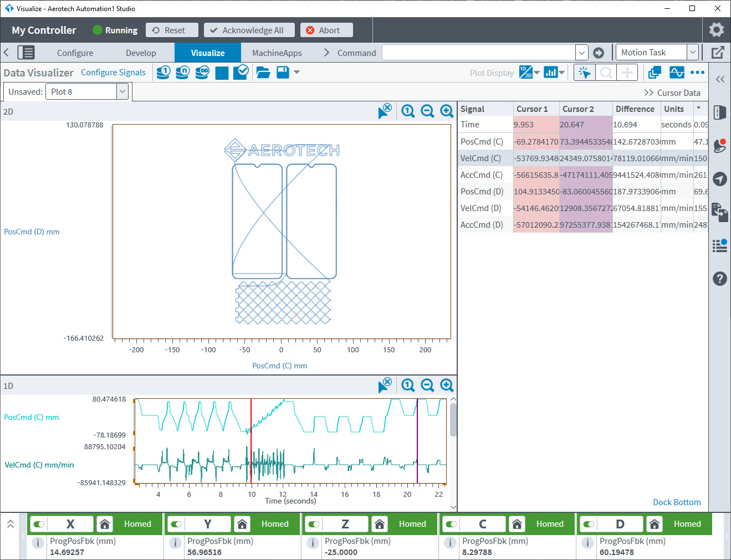Open the waveform analysis icon
Screen dimensions: 731x560
tap(677, 73)
